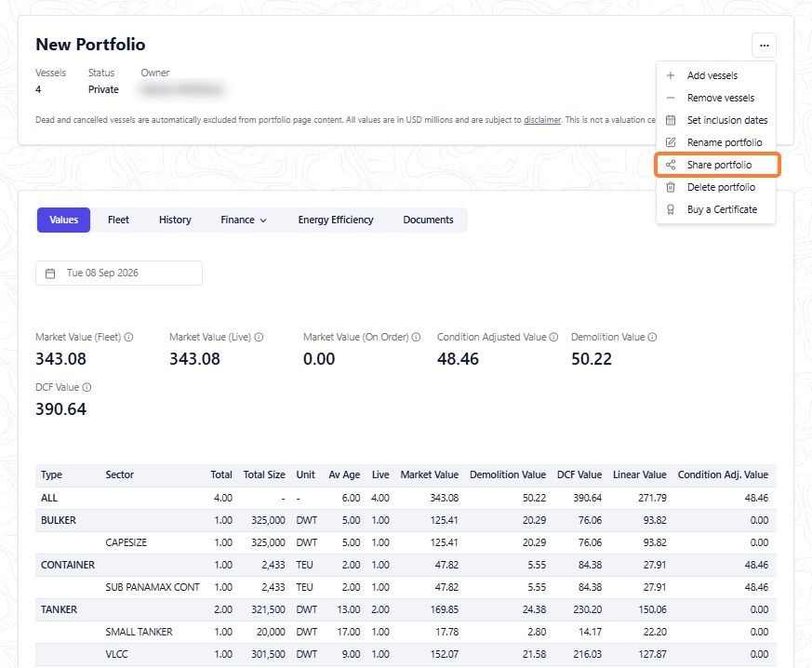Screen dimensions: 812x668
Task: Click the trash icon beside Delete portfolio
Action: tap(671, 187)
